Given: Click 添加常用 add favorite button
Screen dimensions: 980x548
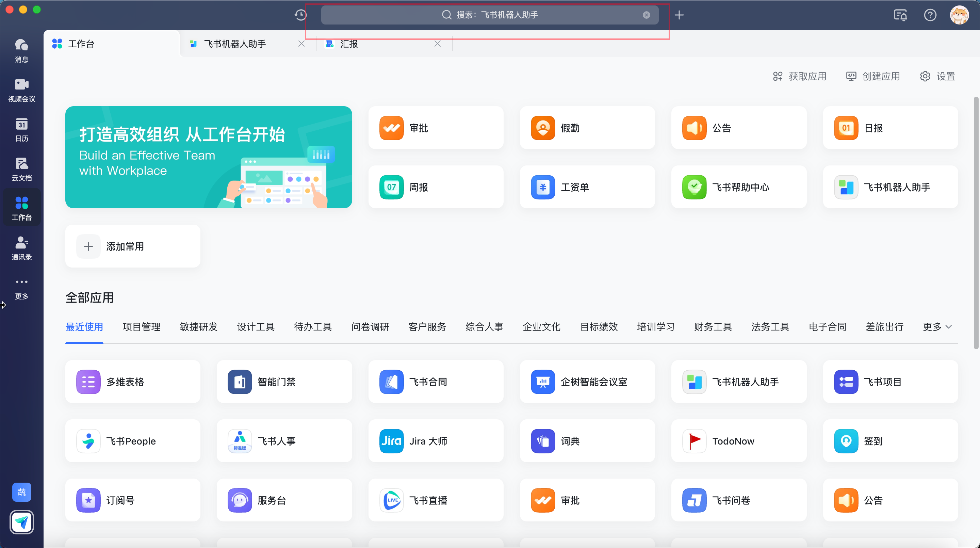Looking at the screenshot, I should coord(133,246).
